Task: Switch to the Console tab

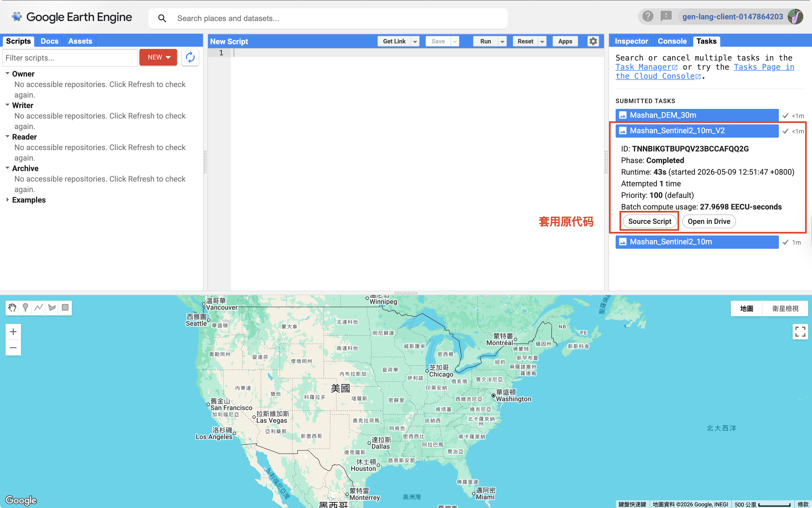Action: pos(672,41)
